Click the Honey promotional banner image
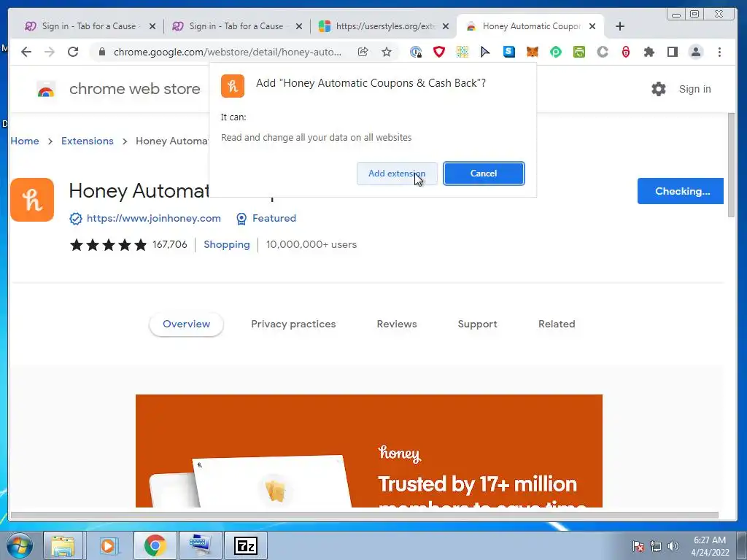 pos(368,451)
